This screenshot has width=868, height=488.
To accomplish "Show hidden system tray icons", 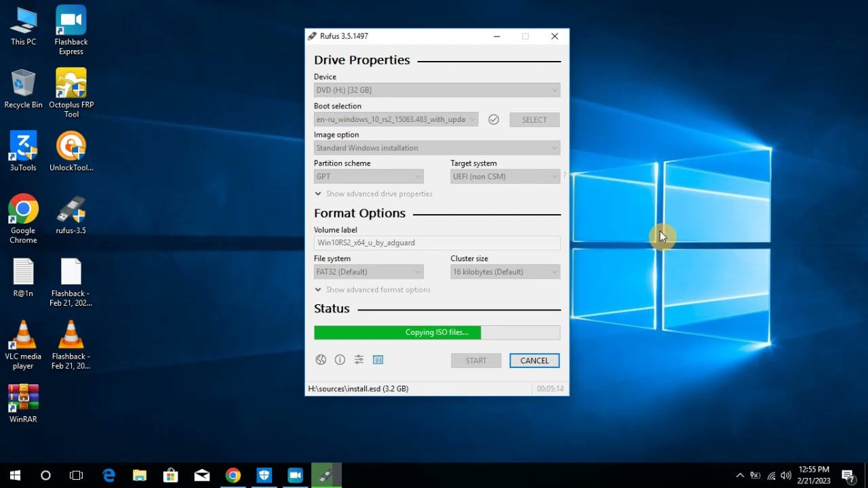I will [x=740, y=475].
